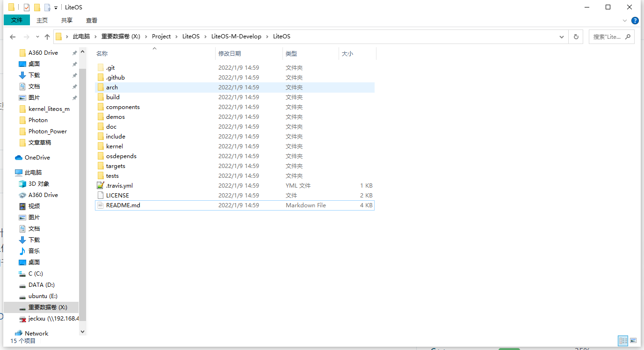The width and height of the screenshot is (644, 350).
Task: Expand the address bar history dropdown
Action: [562, 36]
